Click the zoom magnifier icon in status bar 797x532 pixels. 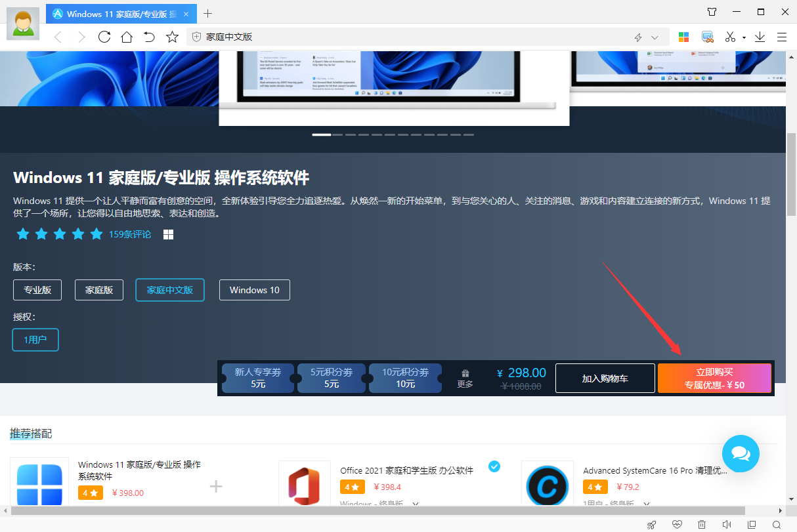click(x=777, y=525)
